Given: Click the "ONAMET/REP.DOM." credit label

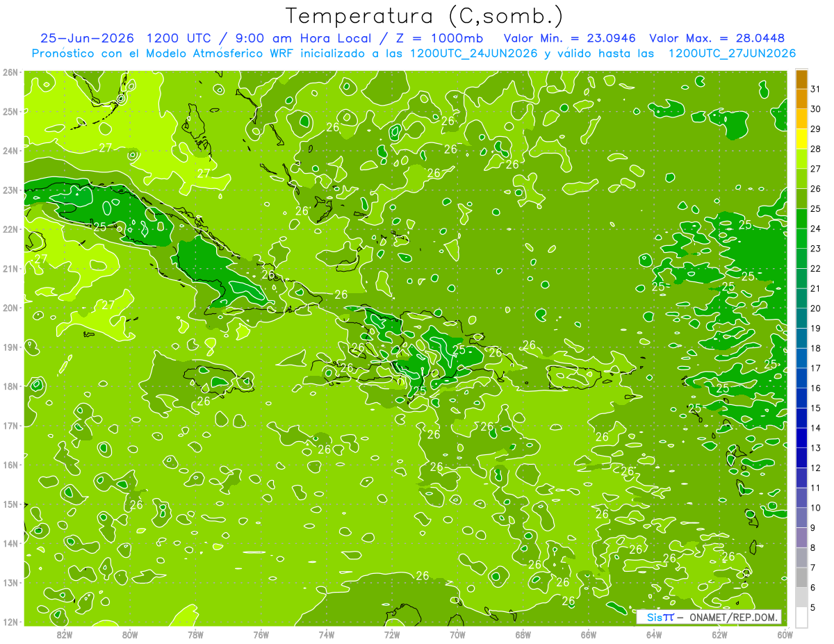Looking at the screenshot, I should tap(733, 618).
